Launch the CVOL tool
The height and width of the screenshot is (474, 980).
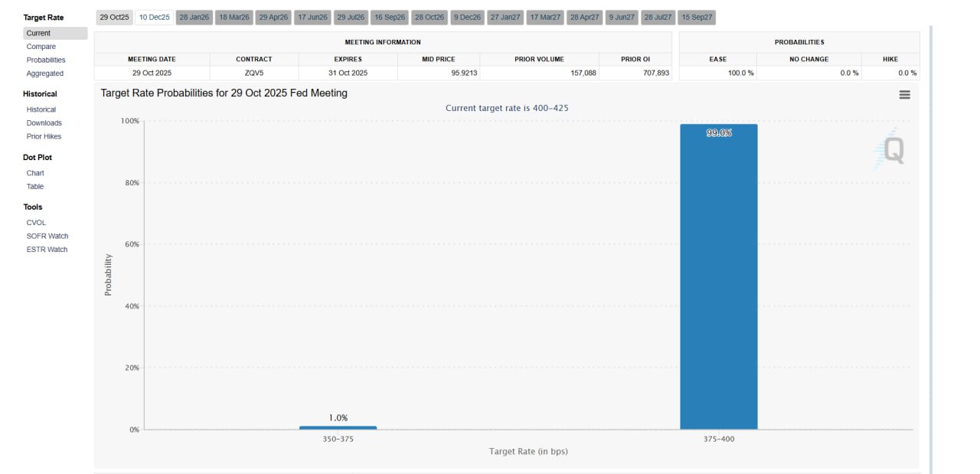click(36, 223)
